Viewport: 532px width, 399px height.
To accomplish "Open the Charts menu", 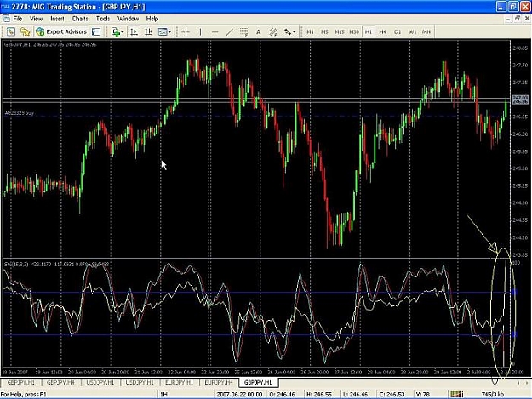I will point(80,19).
